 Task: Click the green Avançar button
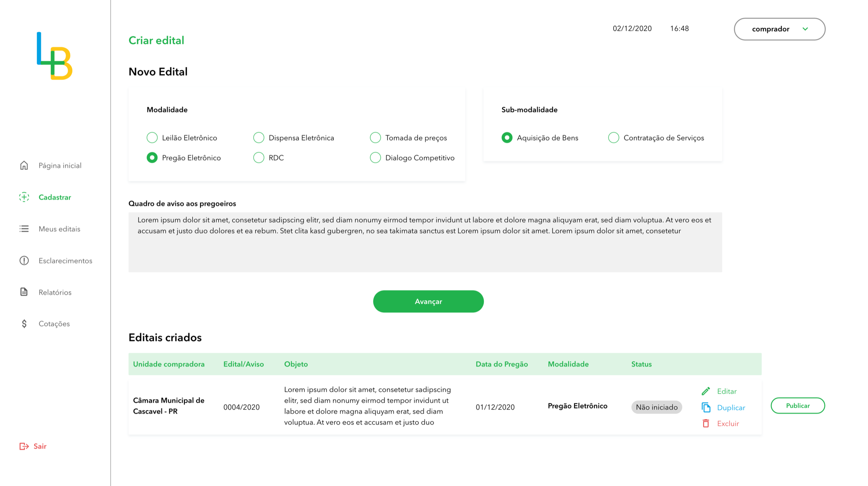click(428, 301)
